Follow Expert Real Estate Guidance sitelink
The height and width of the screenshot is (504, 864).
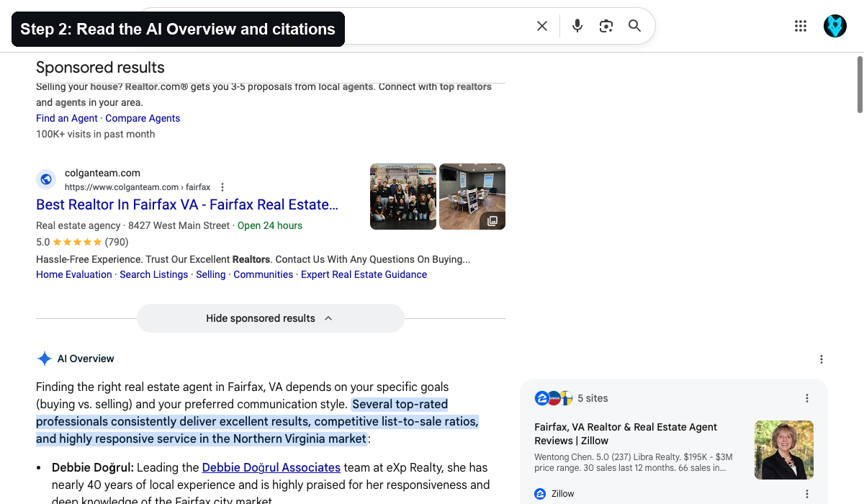pos(364,274)
